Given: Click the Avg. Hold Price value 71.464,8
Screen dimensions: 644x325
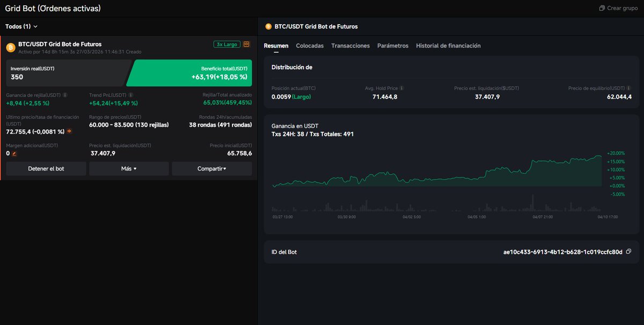Looking at the screenshot, I should pos(385,97).
